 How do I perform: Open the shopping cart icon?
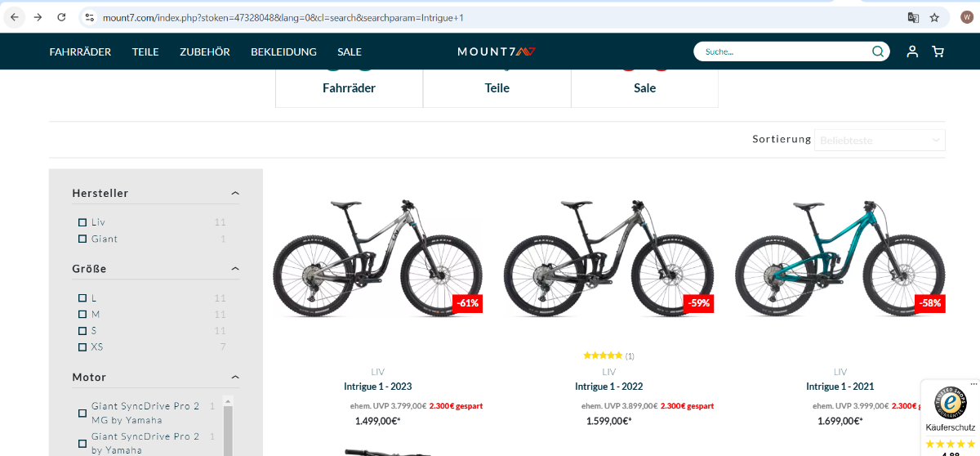click(938, 51)
